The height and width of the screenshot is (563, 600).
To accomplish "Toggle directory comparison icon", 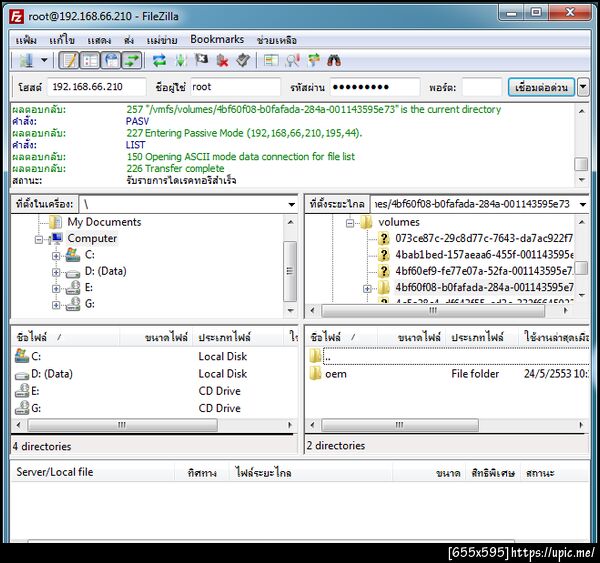I will pyautogui.click(x=293, y=60).
